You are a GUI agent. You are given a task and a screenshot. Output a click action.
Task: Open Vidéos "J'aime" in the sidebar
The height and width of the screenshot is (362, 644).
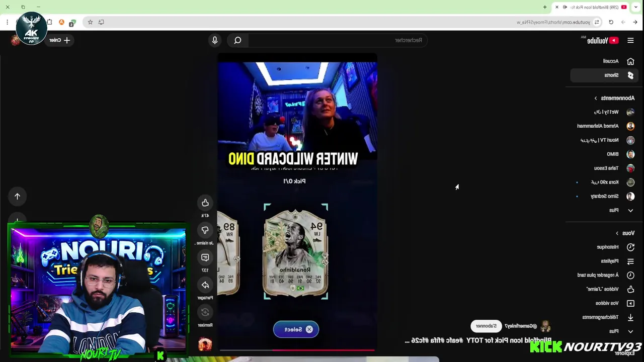click(604, 289)
